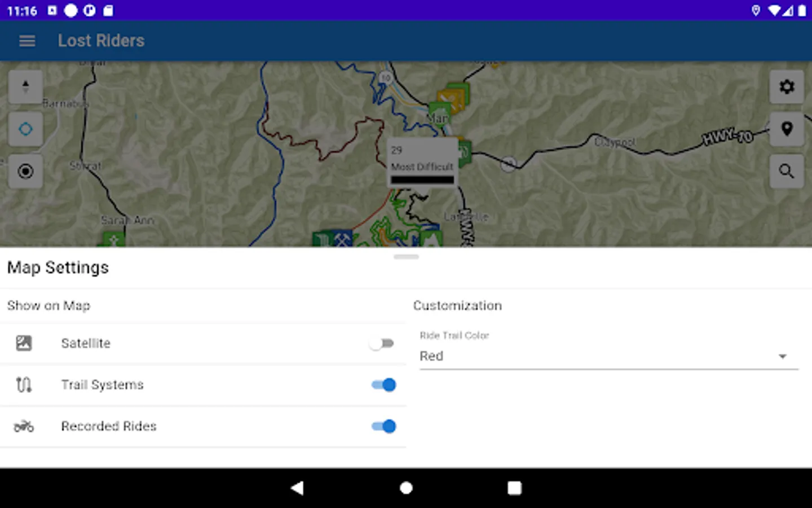Select the Trail Systems row label
This screenshot has width=812, height=508.
(x=102, y=385)
